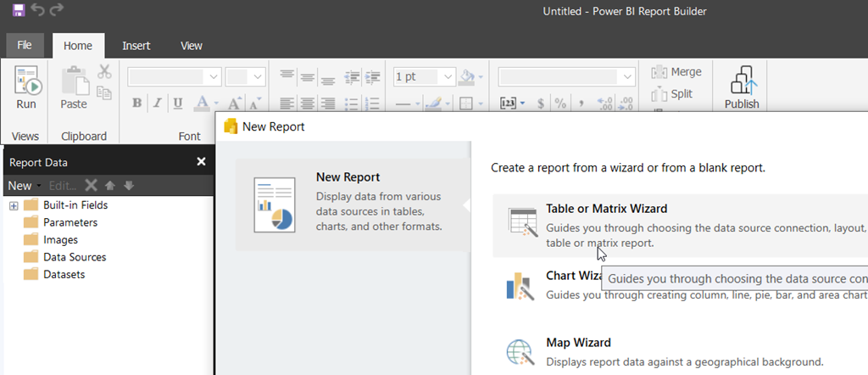Open the font family combo box

[x=175, y=77]
